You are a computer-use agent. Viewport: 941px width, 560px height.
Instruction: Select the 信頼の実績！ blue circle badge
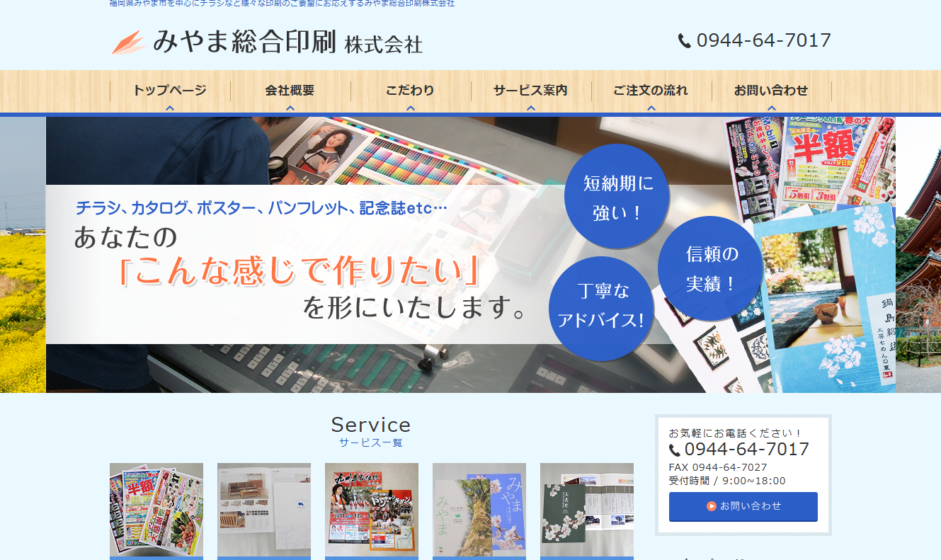pyautogui.click(x=710, y=268)
